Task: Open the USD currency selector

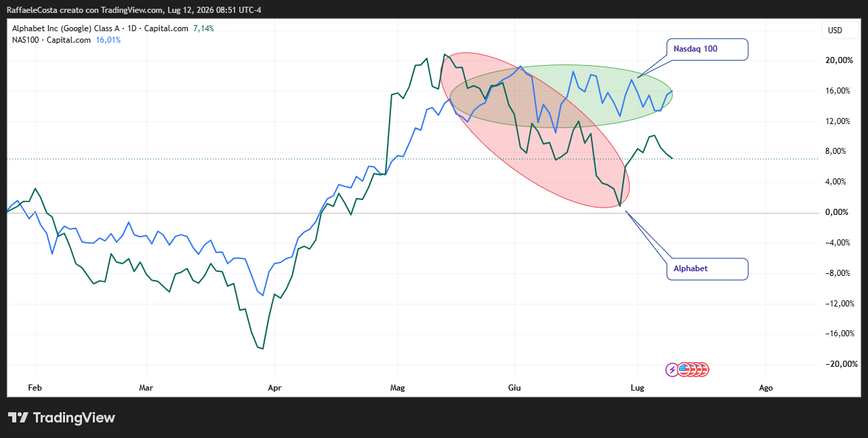Action: point(835,31)
